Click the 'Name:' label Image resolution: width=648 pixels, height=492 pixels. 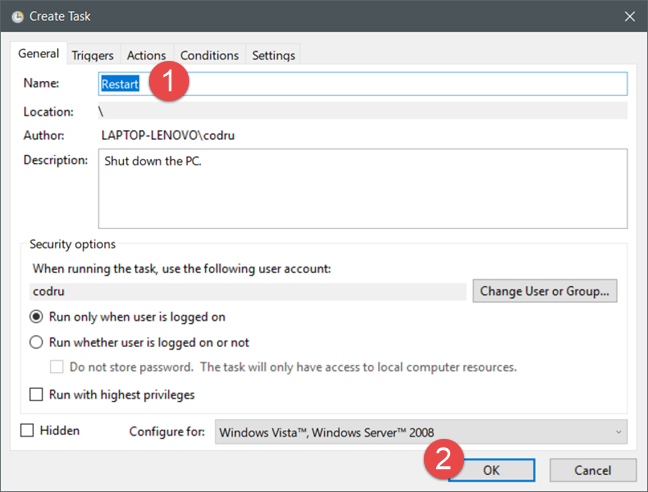(41, 83)
